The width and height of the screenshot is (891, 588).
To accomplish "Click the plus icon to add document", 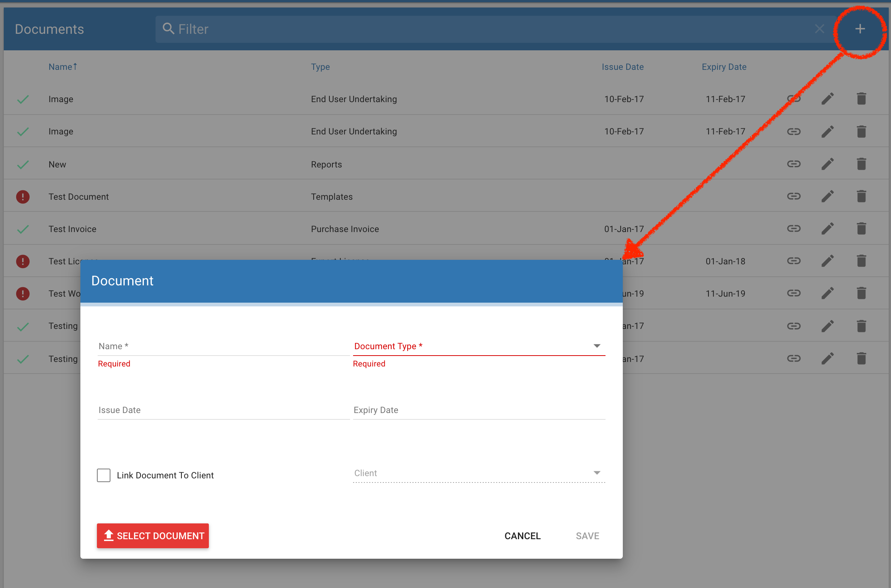I will [860, 29].
